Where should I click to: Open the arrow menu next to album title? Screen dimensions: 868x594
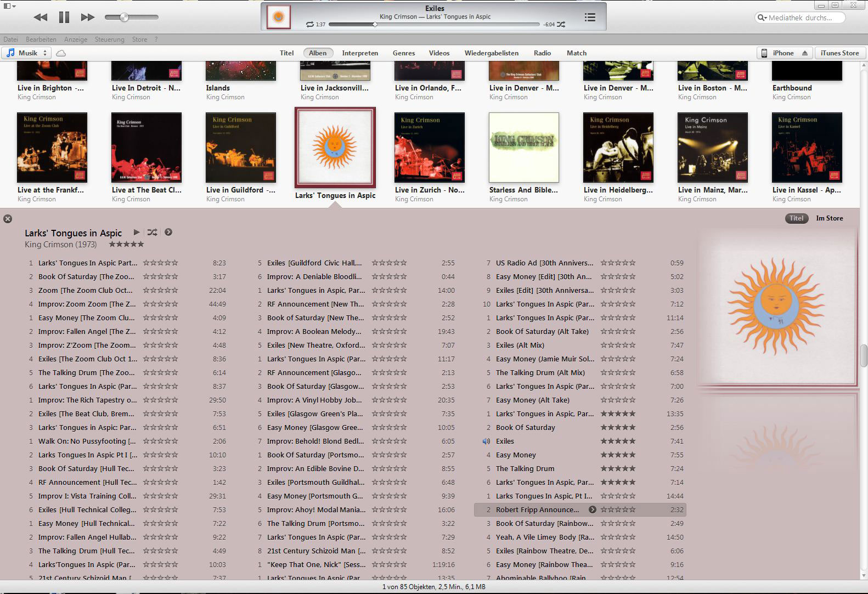pyautogui.click(x=168, y=233)
